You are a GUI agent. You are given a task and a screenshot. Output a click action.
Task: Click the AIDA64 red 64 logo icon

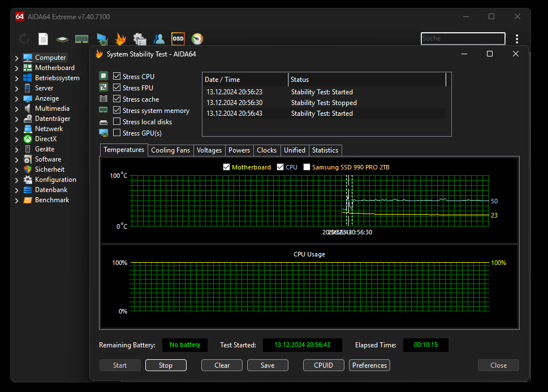[20, 16]
